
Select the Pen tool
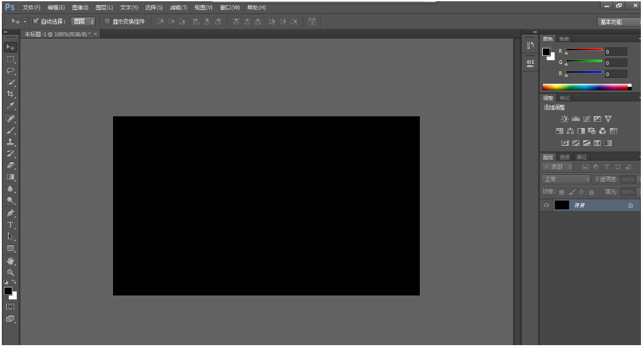click(x=11, y=213)
